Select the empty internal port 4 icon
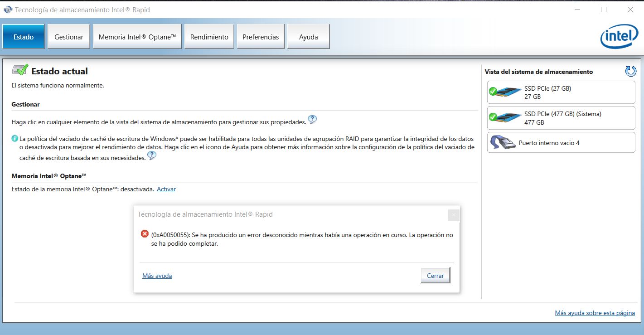644x335 pixels. 504,143
